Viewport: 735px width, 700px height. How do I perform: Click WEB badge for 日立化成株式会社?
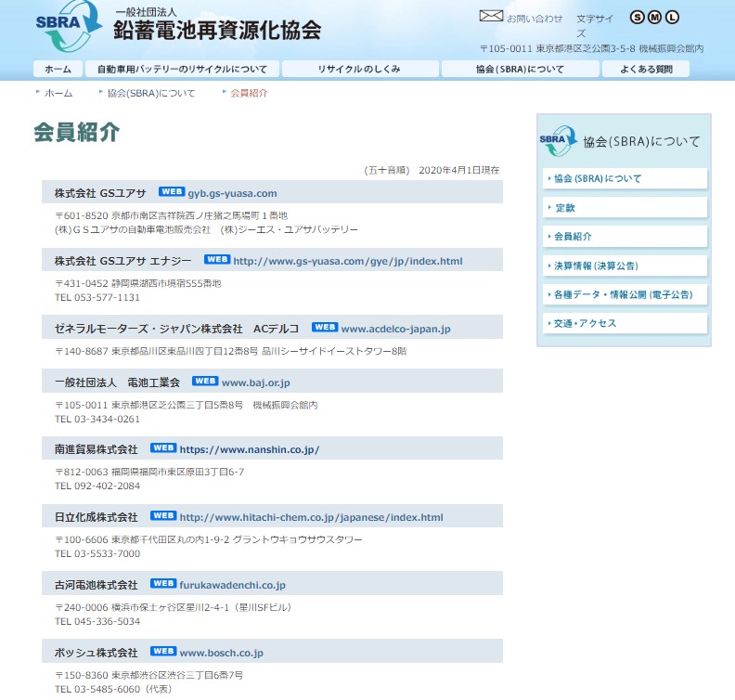pyautogui.click(x=163, y=516)
